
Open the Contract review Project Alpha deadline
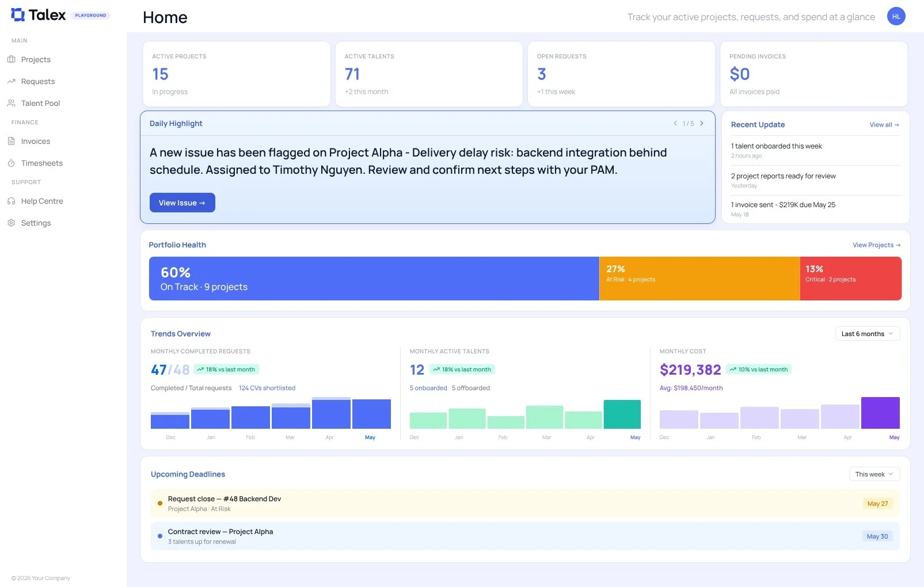525,536
